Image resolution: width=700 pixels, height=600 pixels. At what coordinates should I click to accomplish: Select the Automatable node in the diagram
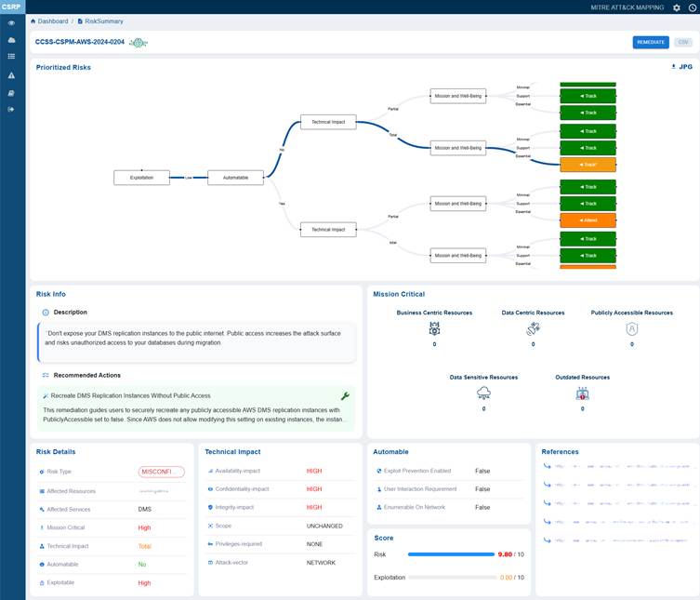point(235,177)
